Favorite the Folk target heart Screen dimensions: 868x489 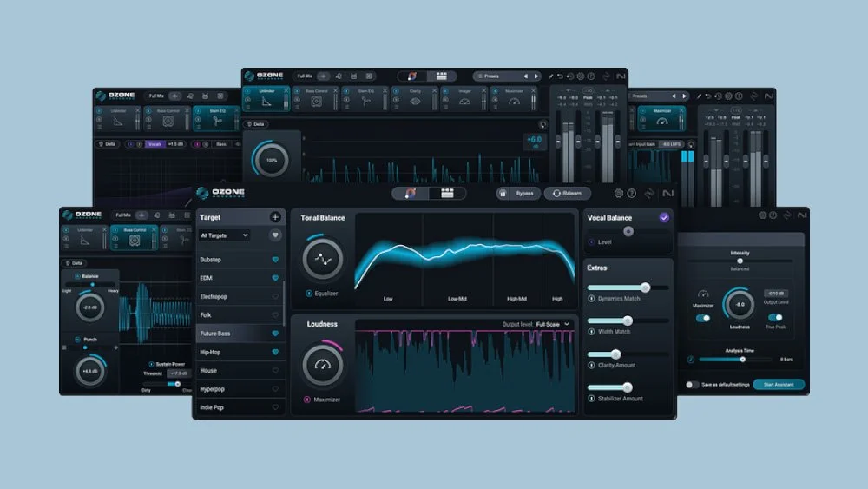pos(275,315)
